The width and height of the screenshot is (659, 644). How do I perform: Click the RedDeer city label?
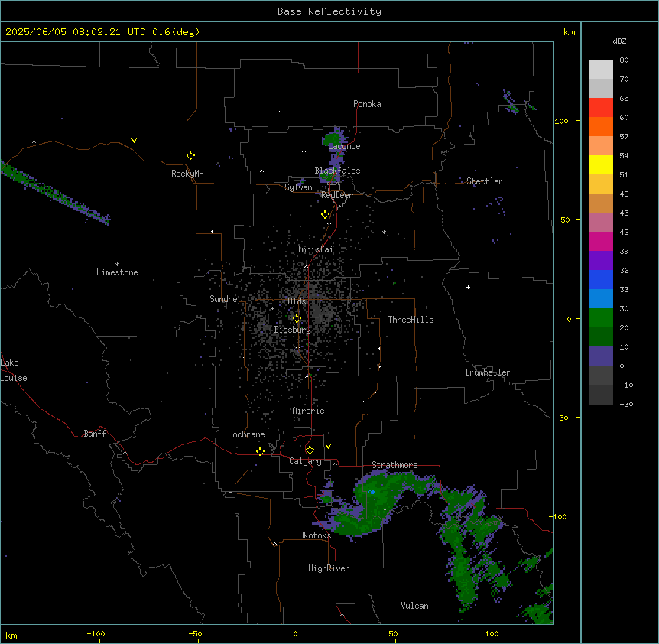pos(336,195)
